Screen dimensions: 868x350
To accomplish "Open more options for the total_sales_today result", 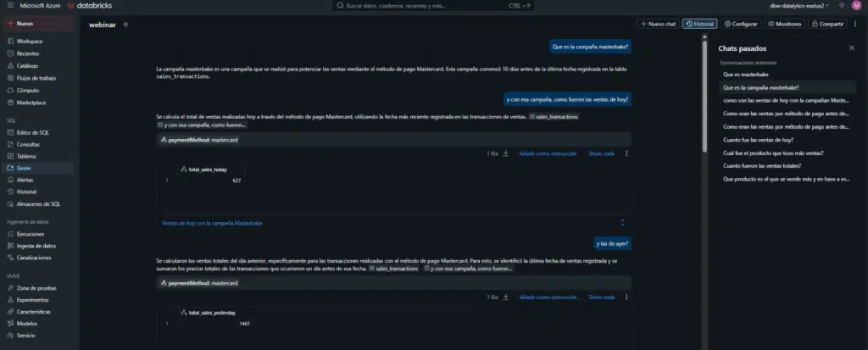I will 626,154.
